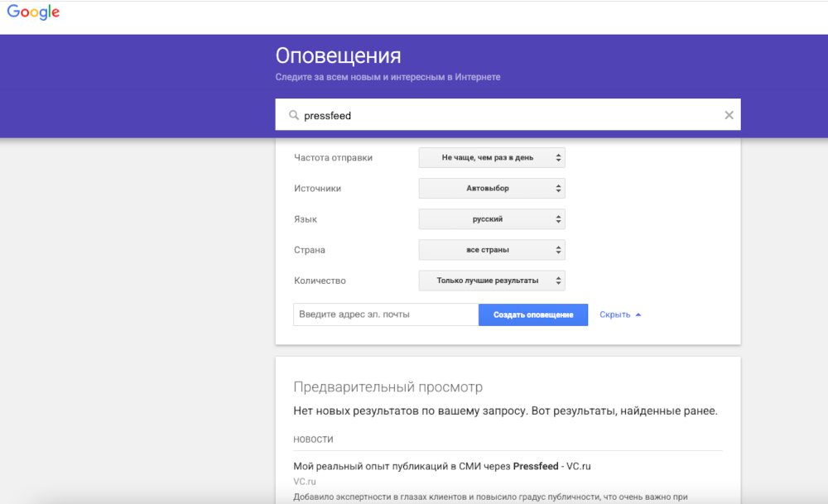Click the Частота отправки label
This screenshot has height=504, width=828.
(x=333, y=158)
